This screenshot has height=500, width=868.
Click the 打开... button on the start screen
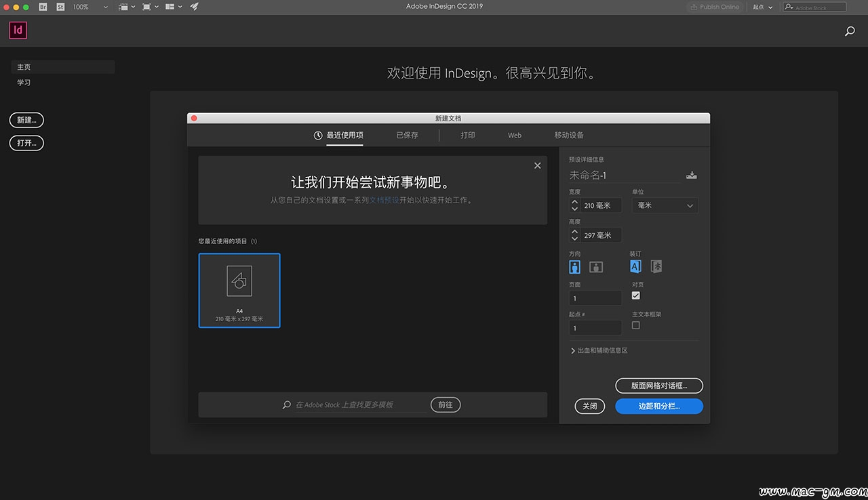coord(26,143)
